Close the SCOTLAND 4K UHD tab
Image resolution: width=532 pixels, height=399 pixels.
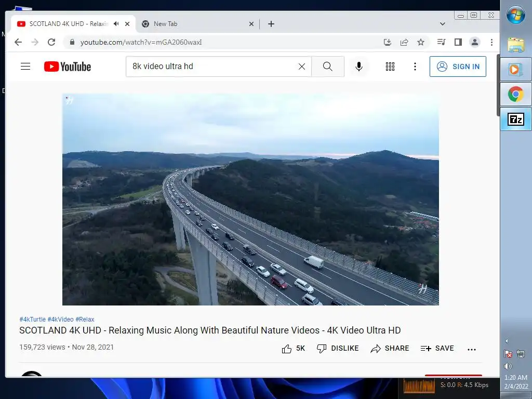pos(127,24)
